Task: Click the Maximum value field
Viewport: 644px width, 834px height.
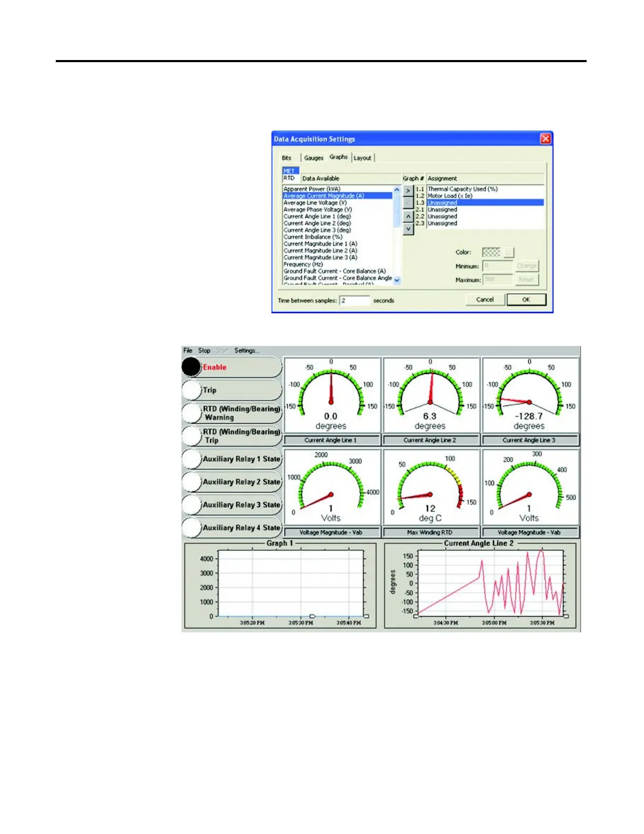Action: point(498,280)
